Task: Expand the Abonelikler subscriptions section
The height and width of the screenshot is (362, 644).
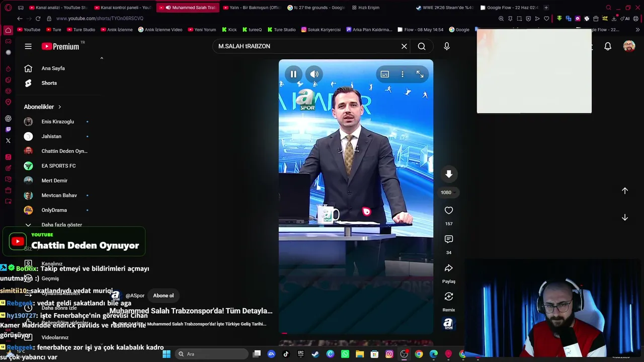Action: tap(43, 107)
